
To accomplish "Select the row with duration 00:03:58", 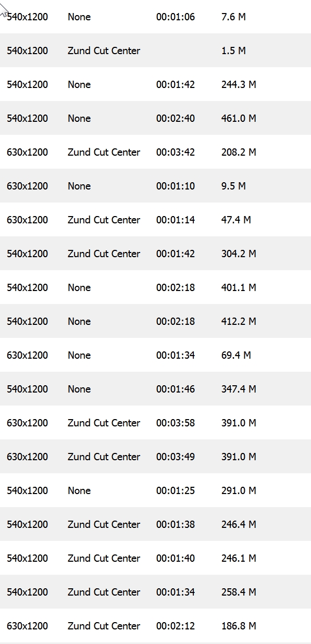I will click(155, 423).
